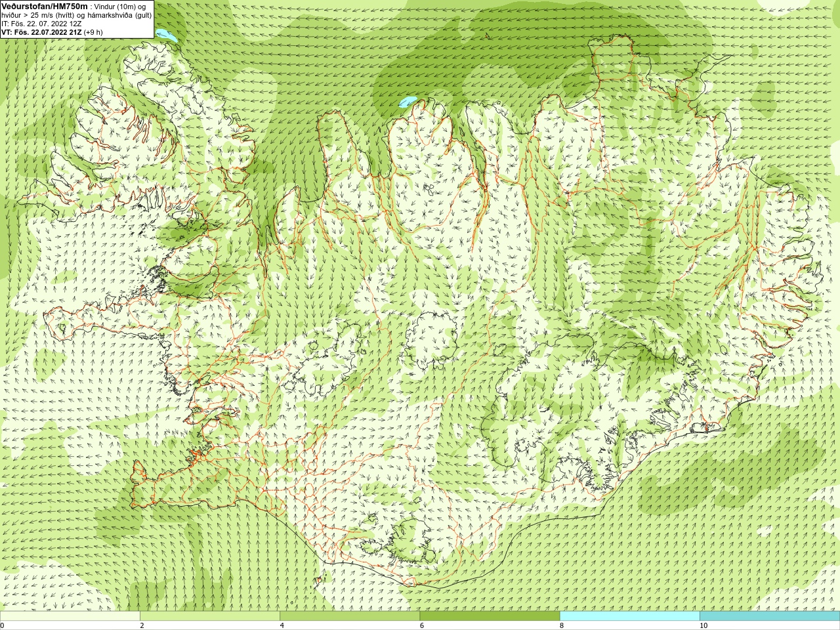Pick the pale yellow 0–2 legend swatch
The height and width of the screenshot is (630, 840).
[70, 616]
